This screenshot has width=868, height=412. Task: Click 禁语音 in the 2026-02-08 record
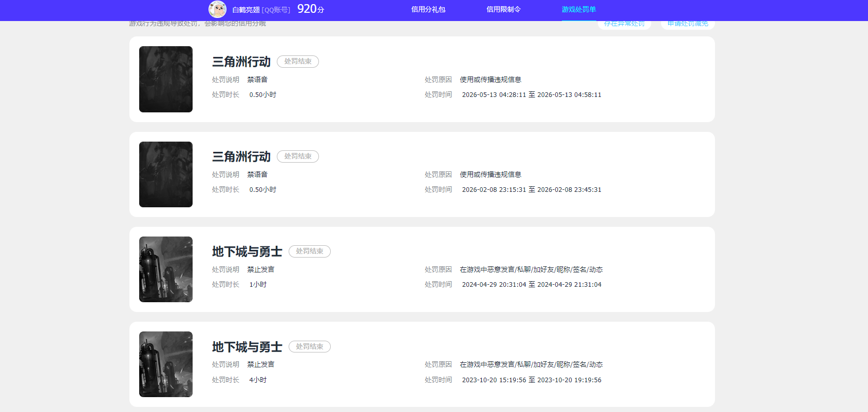(257, 174)
